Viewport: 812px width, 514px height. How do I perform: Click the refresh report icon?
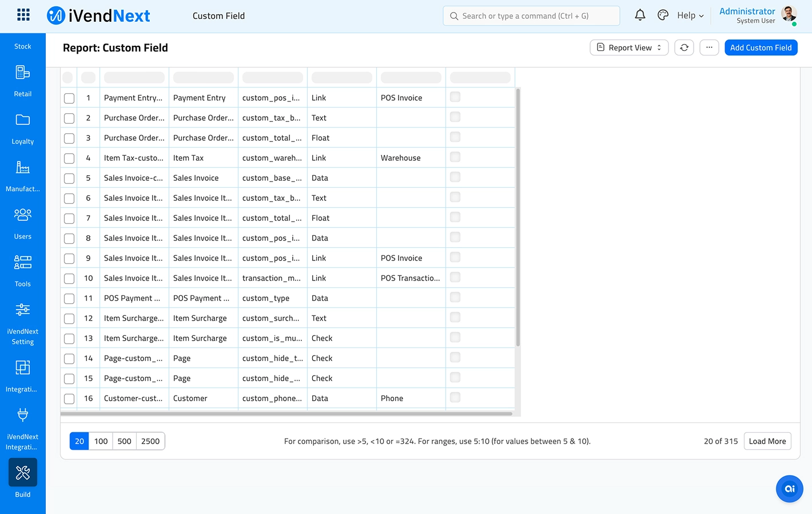point(684,48)
